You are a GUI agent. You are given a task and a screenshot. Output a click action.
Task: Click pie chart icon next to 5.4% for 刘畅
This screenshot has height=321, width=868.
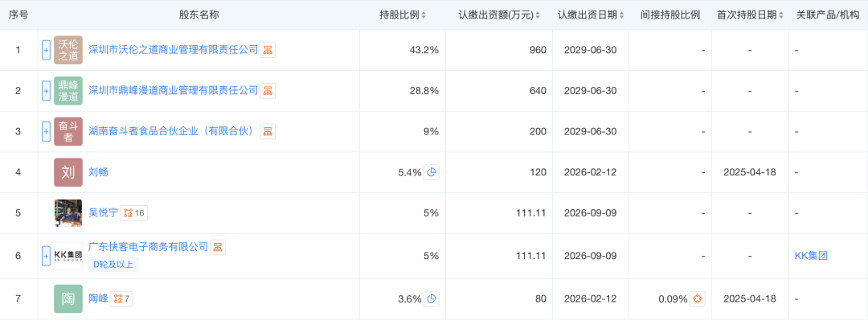(x=432, y=172)
